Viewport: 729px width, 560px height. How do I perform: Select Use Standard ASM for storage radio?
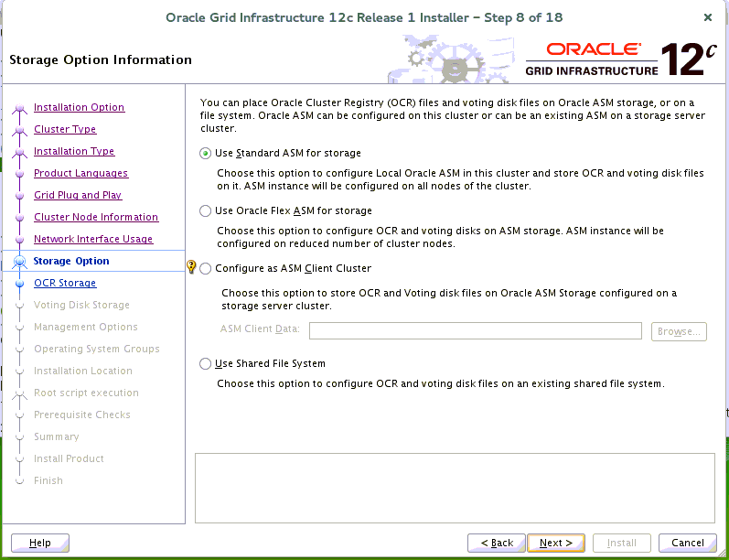pyautogui.click(x=205, y=153)
